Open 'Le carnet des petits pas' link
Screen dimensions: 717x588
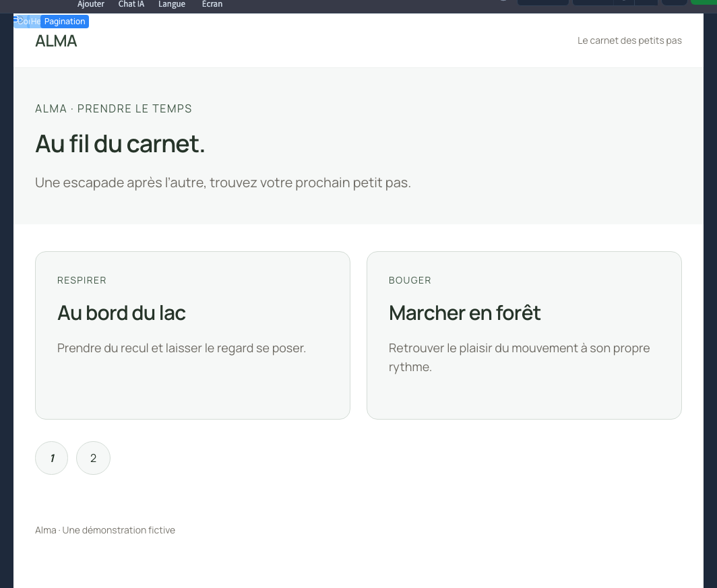coord(629,40)
